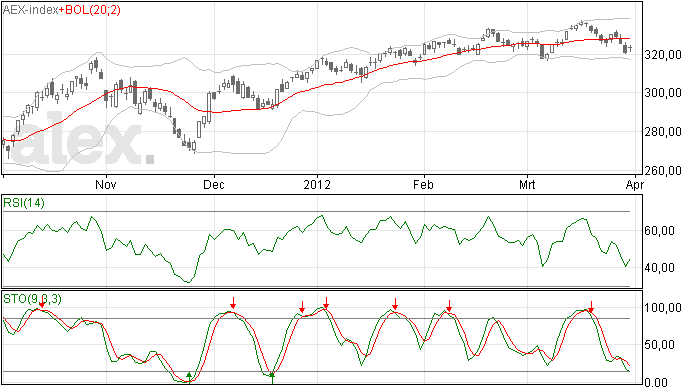Select the STO(9,3,3) panel label
690x387 pixels.
tap(33, 299)
